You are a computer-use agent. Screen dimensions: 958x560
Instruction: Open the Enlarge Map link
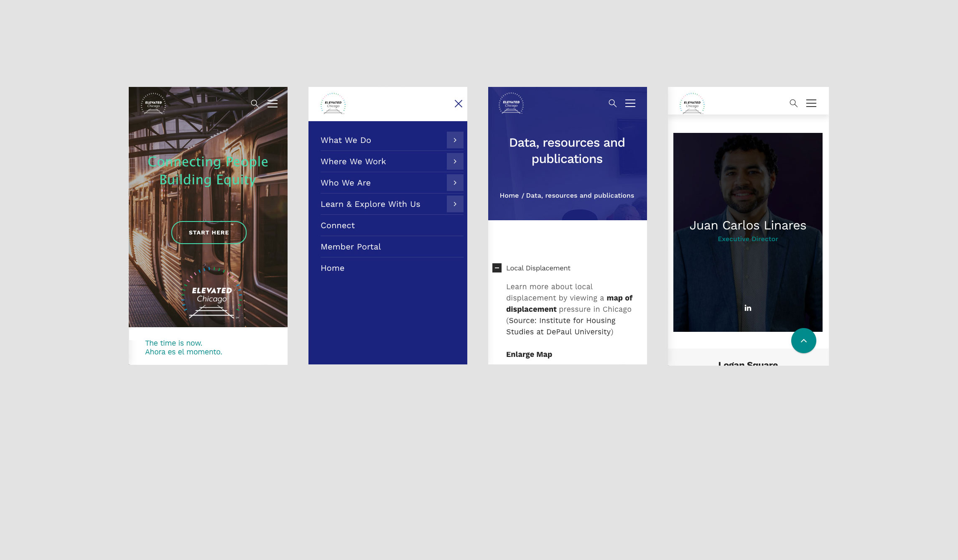pos(529,354)
